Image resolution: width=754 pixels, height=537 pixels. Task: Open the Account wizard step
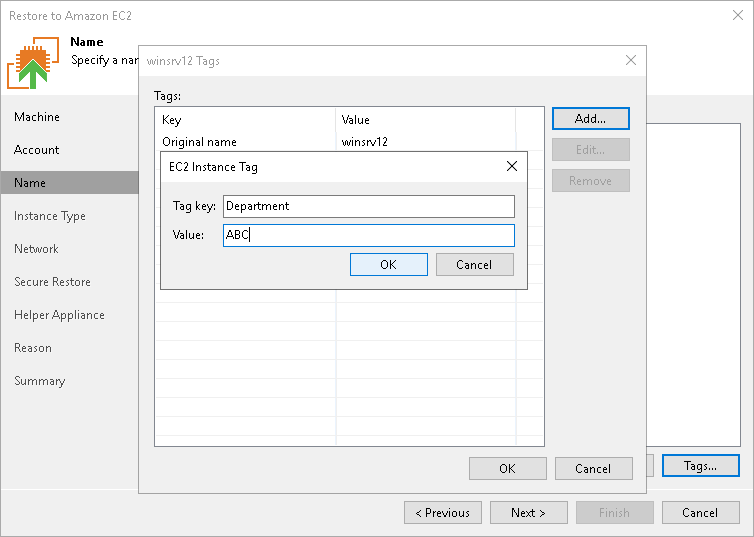click(x=37, y=150)
